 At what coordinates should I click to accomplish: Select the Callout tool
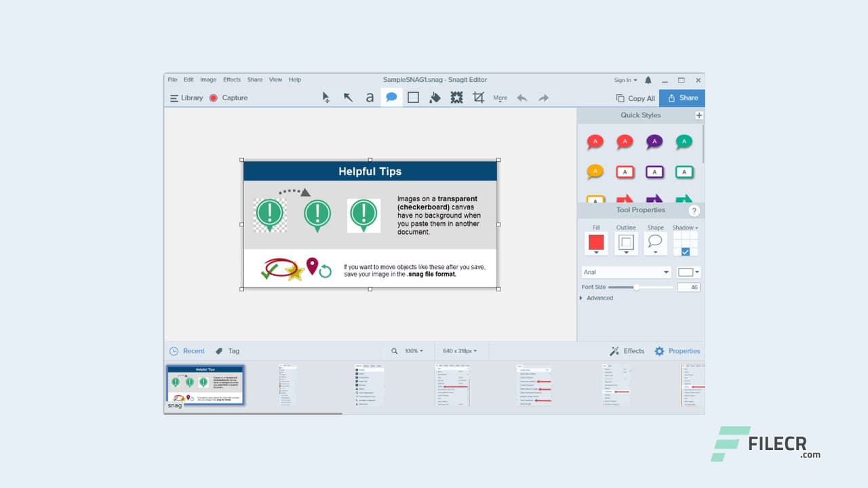pyautogui.click(x=391, y=97)
